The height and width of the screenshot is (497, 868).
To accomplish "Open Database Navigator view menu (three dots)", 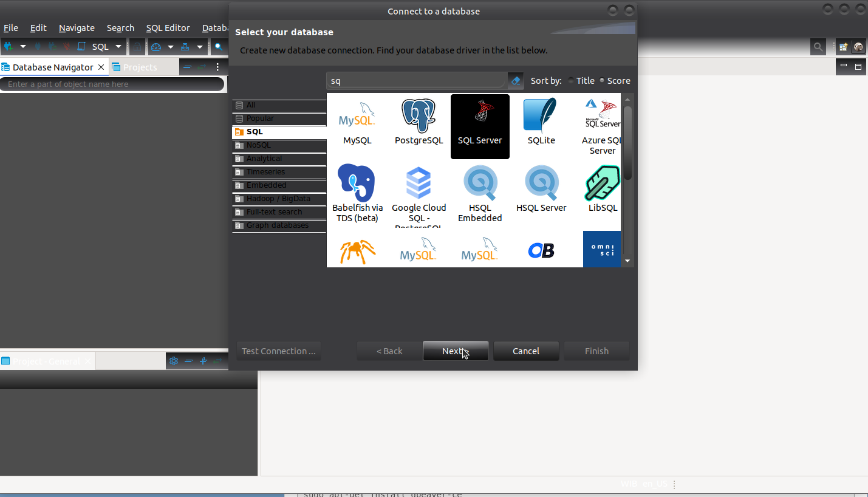I will [217, 67].
